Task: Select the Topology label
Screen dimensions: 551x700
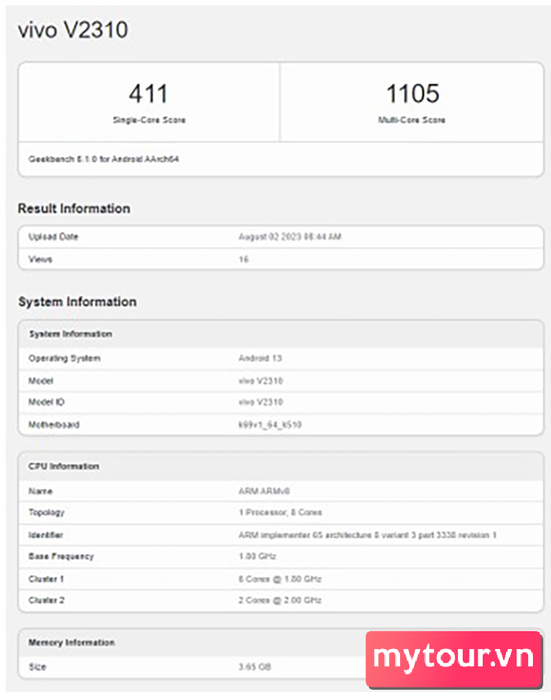Action: pyautogui.click(x=46, y=512)
